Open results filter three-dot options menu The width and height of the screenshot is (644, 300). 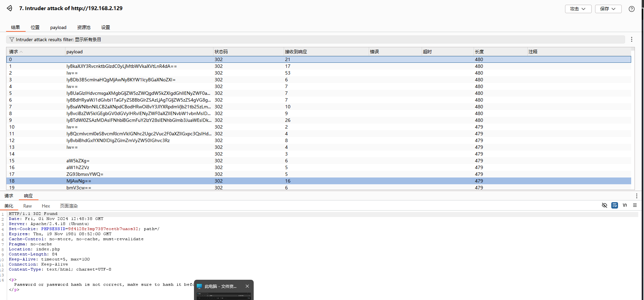632,39
